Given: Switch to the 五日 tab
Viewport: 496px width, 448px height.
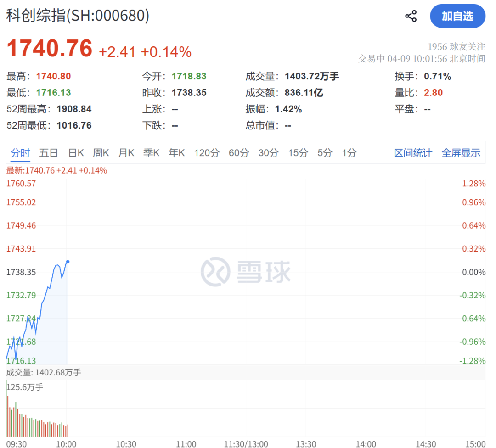Looking at the screenshot, I should tap(49, 153).
